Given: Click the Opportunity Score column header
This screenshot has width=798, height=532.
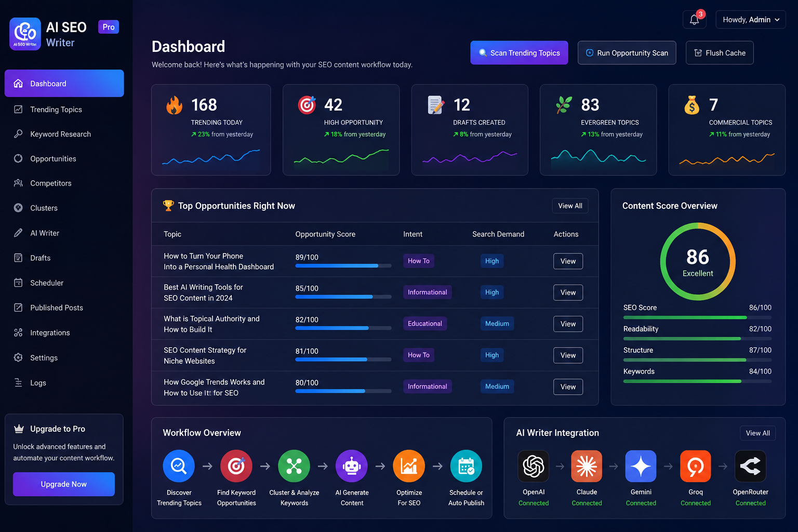Looking at the screenshot, I should 325,234.
